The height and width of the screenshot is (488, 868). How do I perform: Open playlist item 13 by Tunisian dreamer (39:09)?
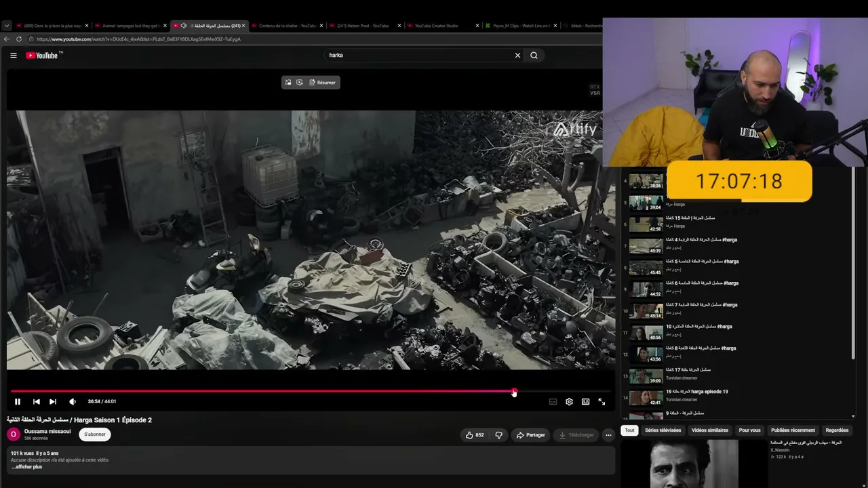tap(646, 376)
